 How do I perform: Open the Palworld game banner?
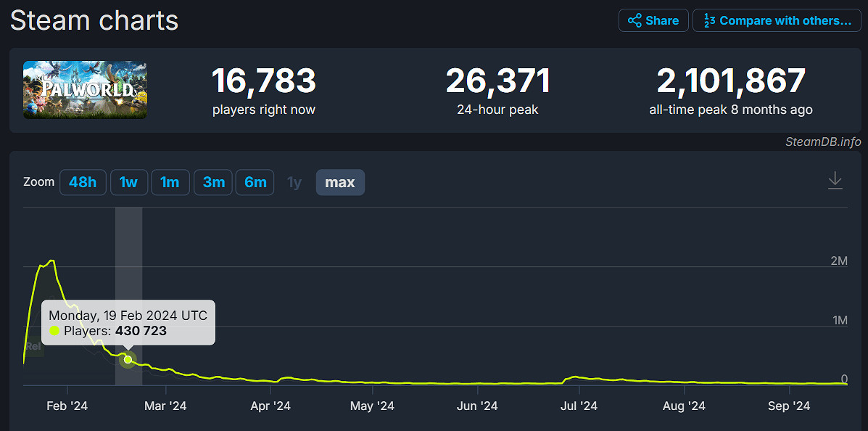pos(85,89)
